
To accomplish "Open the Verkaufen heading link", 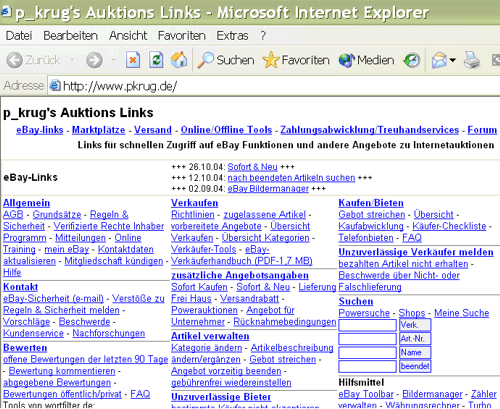I will click(194, 203).
